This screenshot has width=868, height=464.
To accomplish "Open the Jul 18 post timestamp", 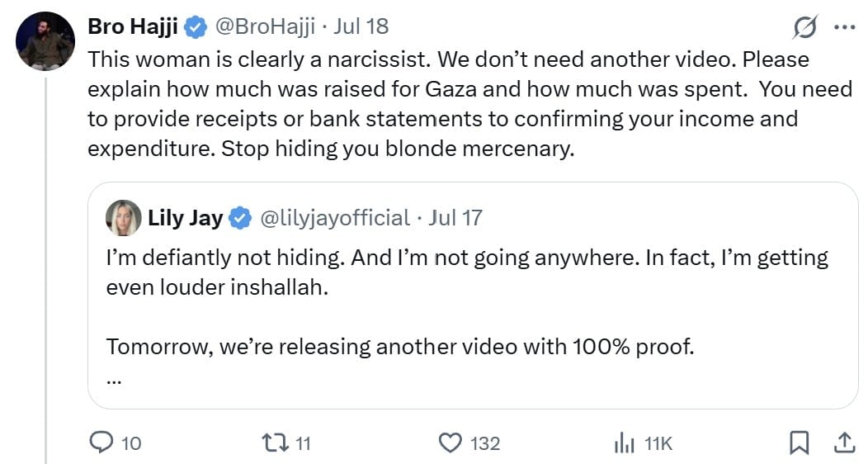I will [361, 26].
